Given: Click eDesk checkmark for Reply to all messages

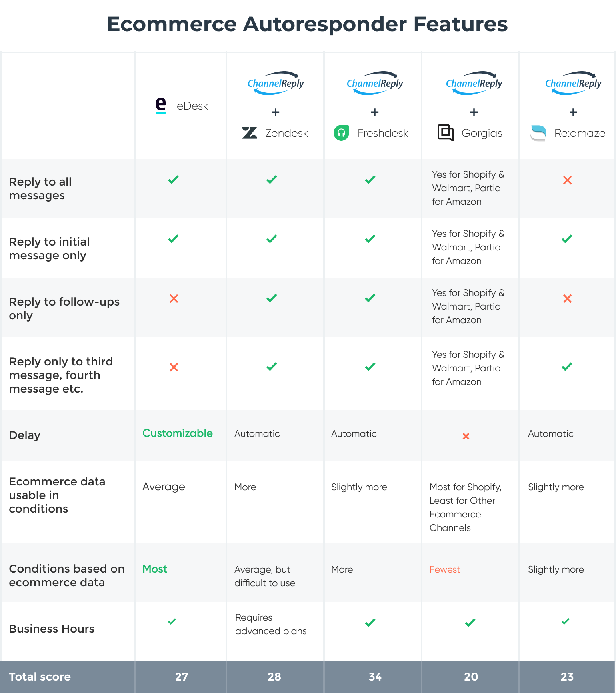Looking at the screenshot, I should (173, 180).
